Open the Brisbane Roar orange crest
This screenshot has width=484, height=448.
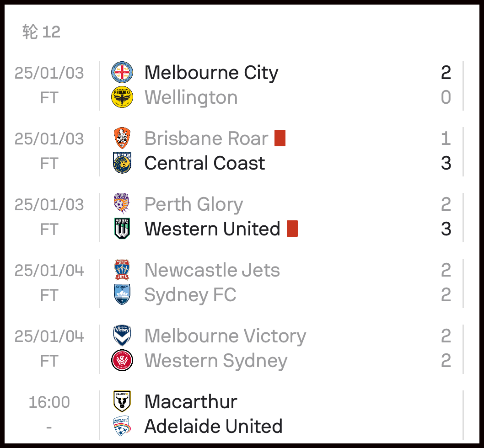pos(122,138)
